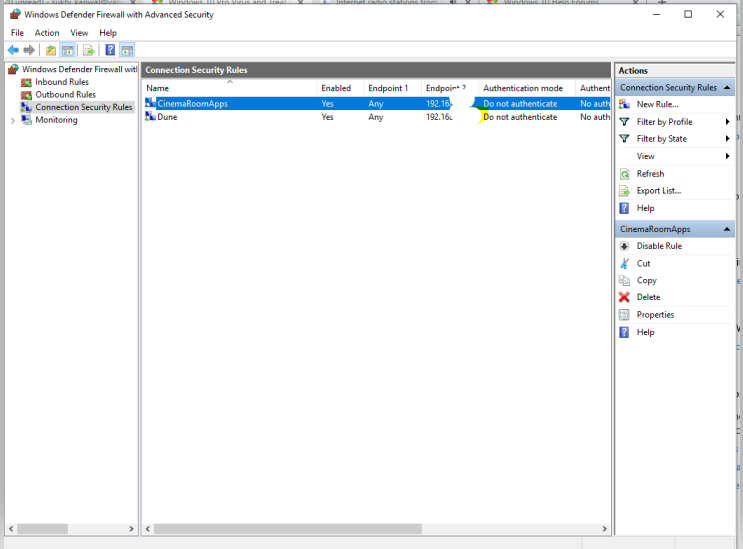
Task: Click New Rule... action link
Action: [657, 104]
